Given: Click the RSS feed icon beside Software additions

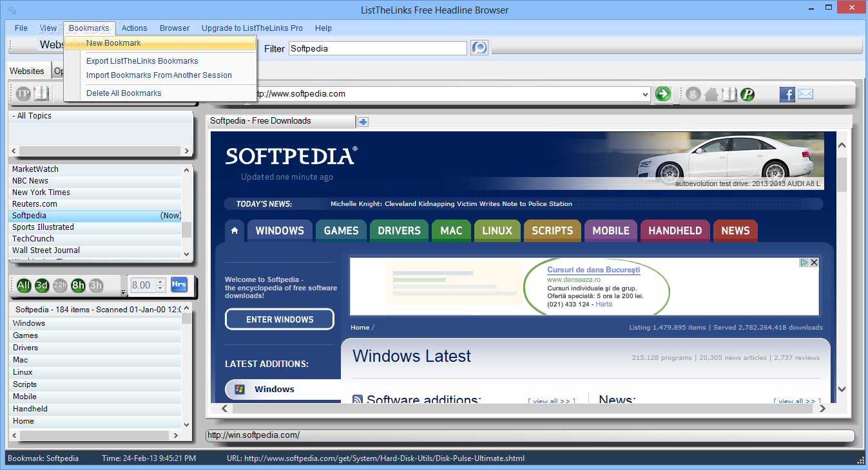Looking at the screenshot, I should pos(358,400).
